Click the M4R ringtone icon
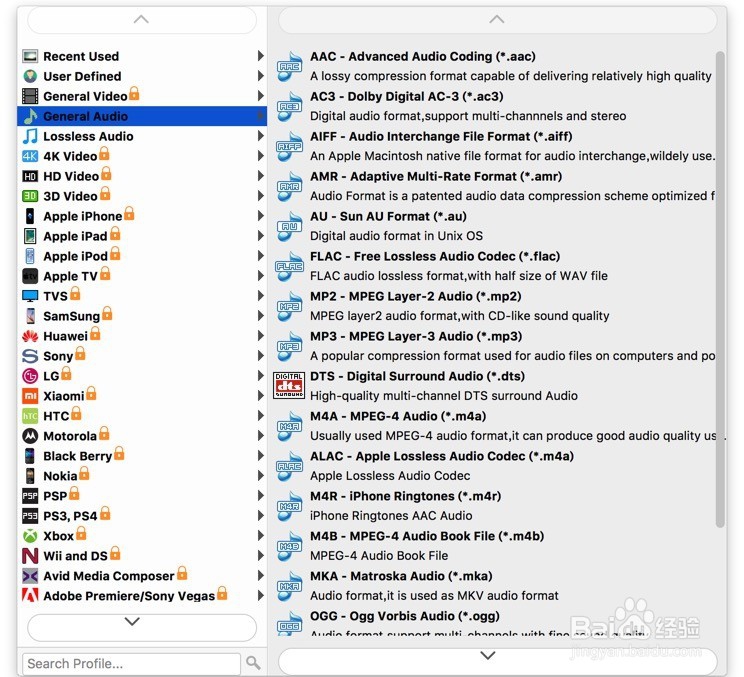744x677 pixels. coord(289,506)
